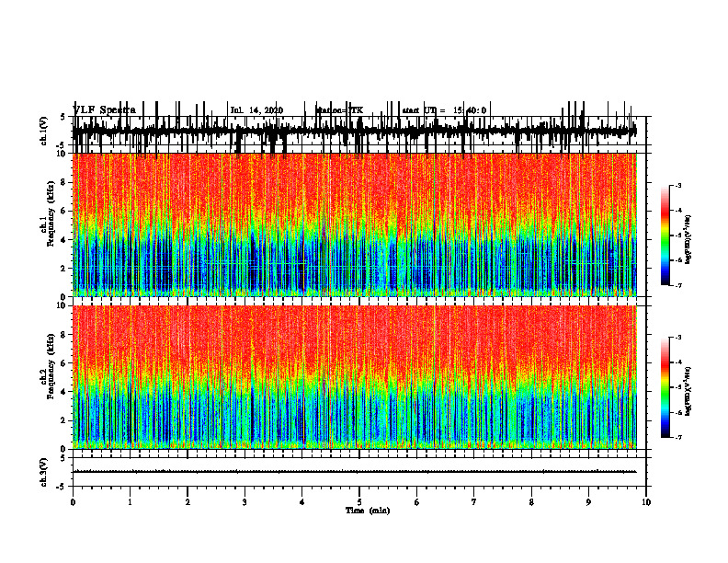
Task: Click the '8' frequency tick of ch.1 spectrogram
Action: pos(64,182)
